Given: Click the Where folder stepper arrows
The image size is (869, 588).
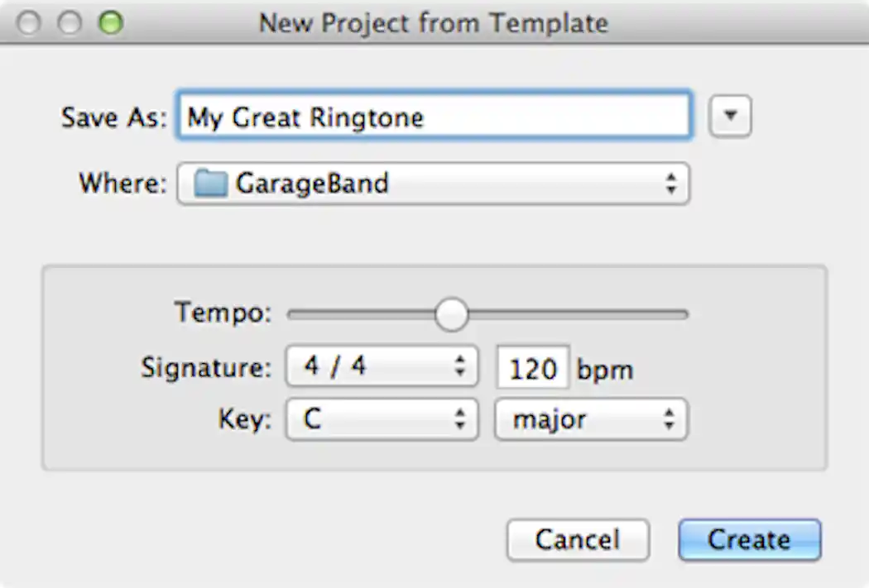Looking at the screenshot, I should click(x=672, y=184).
